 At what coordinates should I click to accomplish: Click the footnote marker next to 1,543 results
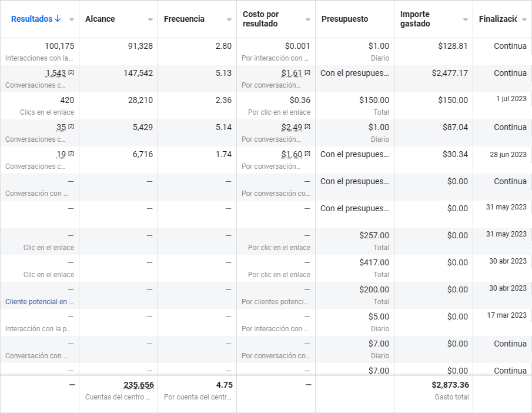click(71, 73)
